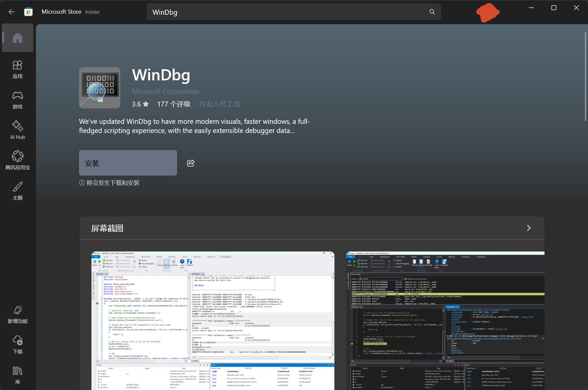The height and width of the screenshot is (390, 588).
Task: Open the 库 library page
Action: pos(18,375)
